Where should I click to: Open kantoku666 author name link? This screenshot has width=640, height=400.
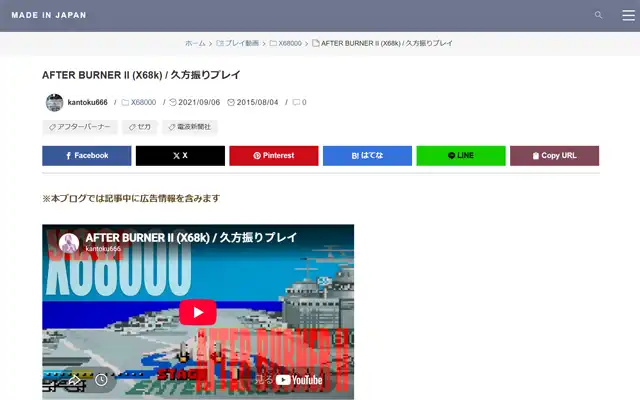pos(87,102)
